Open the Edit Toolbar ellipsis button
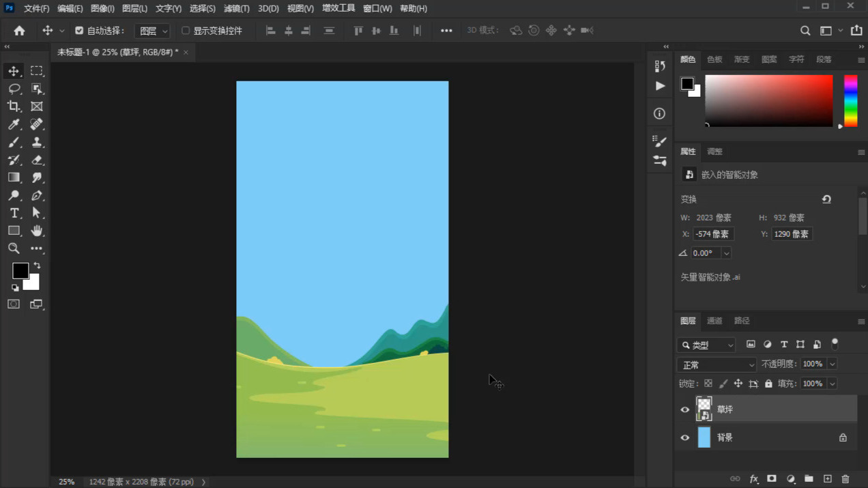868x488 pixels. click(37, 248)
